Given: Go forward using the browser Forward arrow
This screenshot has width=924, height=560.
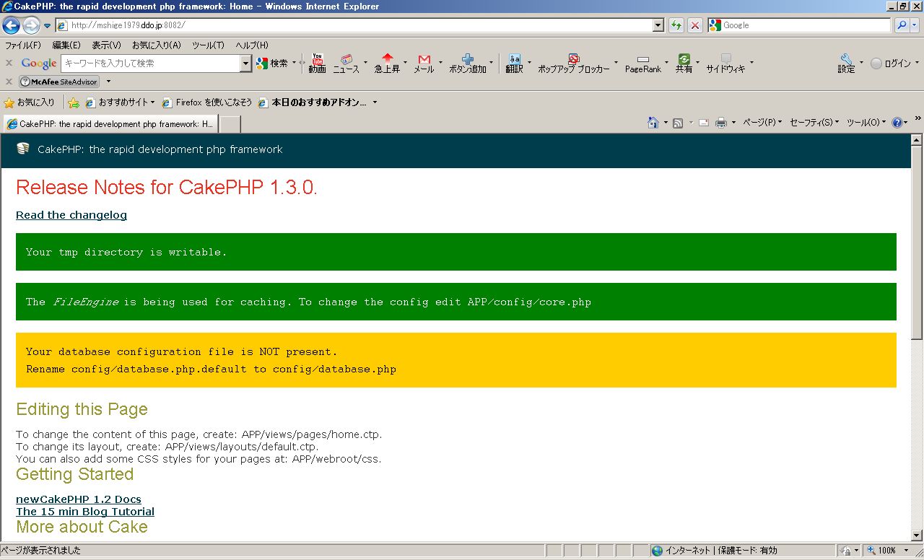Looking at the screenshot, I should pyautogui.click(x=31, y=25).
